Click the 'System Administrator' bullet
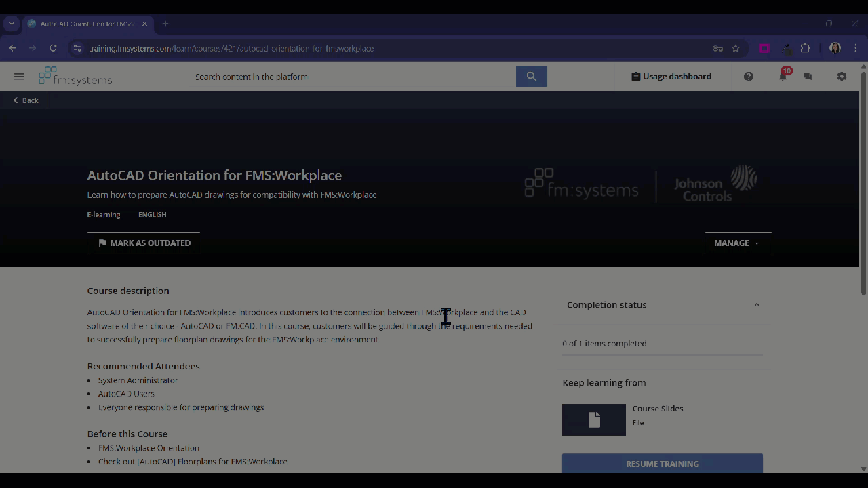 [138, 380]
